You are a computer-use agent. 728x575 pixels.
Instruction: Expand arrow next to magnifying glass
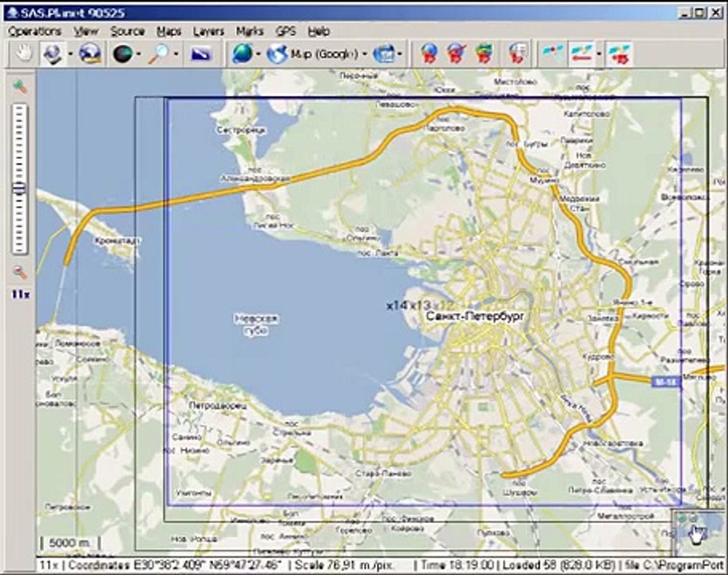[176, 54]
